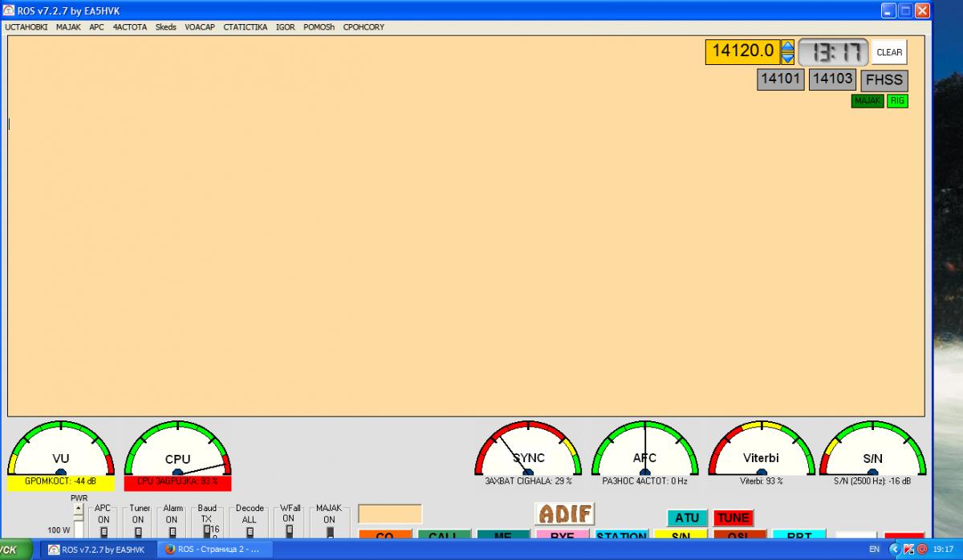Decrease frequency with the down arrow stepper
963x560 pixels.
click(787, 58)
